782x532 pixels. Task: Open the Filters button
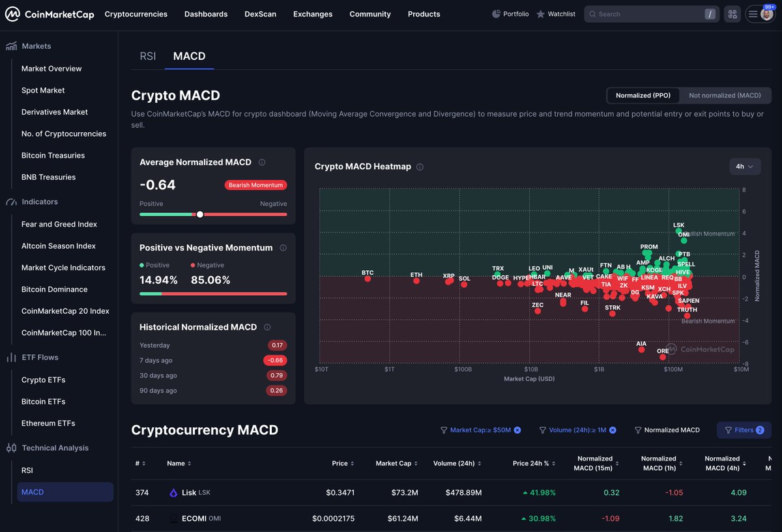pyautogui.click(x=744, y=430)
